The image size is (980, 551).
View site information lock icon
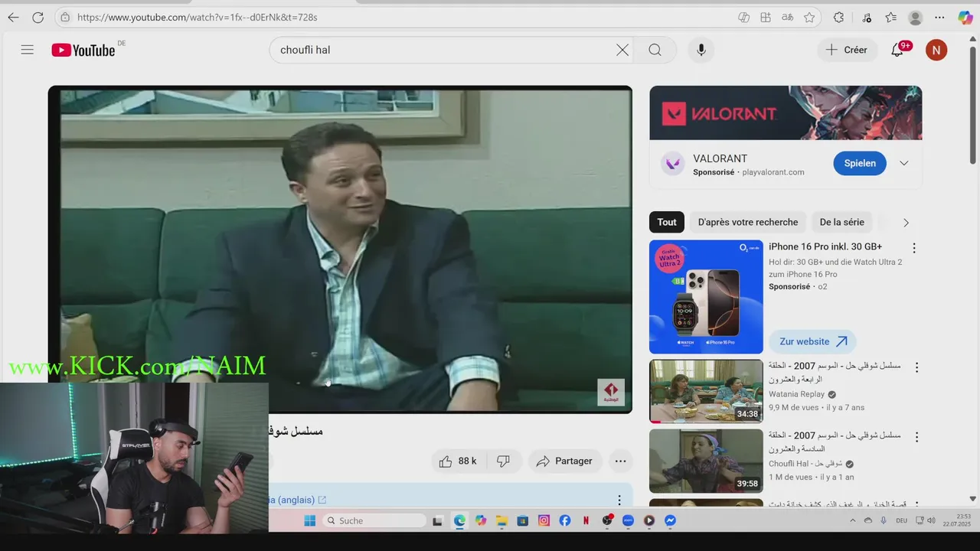[65, 17]
